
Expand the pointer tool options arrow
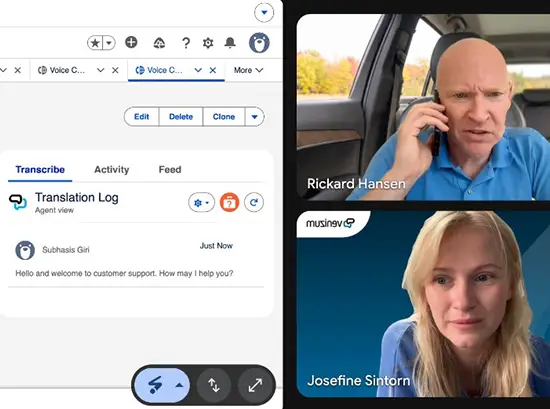pos(179,385)
